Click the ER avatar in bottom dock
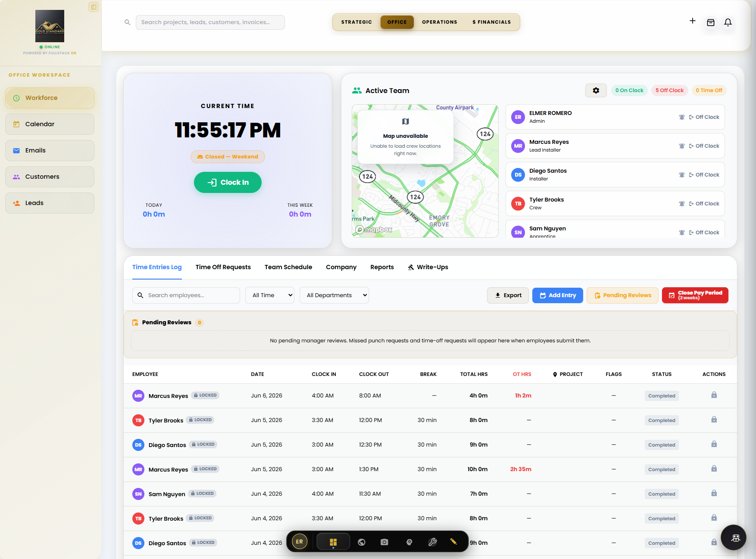 click(x=300, y=542)
